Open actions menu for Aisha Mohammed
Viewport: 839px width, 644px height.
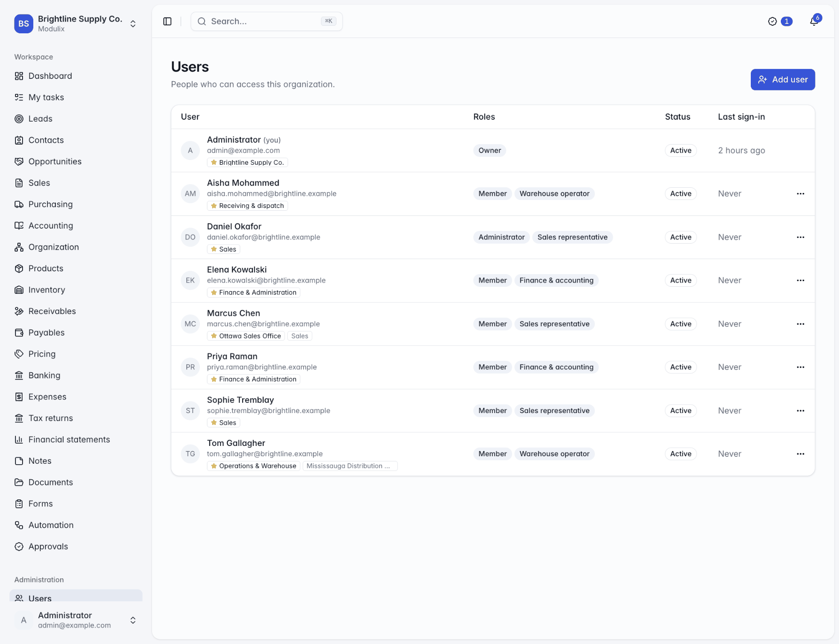(x=801, y=193)
